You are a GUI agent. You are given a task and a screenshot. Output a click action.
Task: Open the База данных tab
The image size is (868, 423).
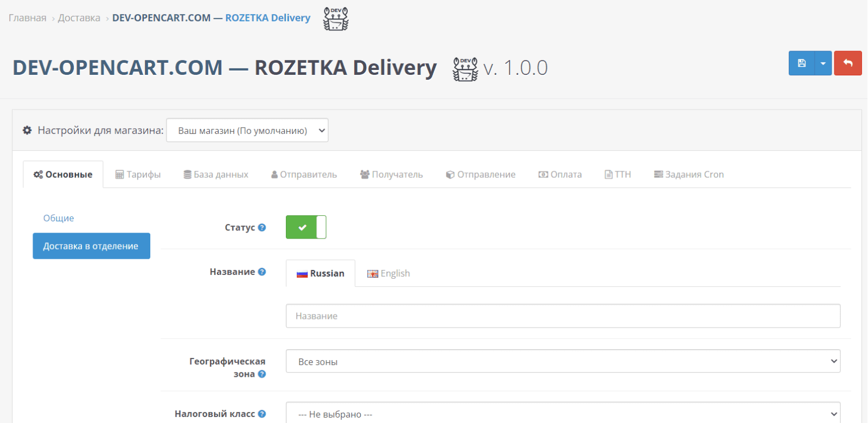[x=216, y=175]
